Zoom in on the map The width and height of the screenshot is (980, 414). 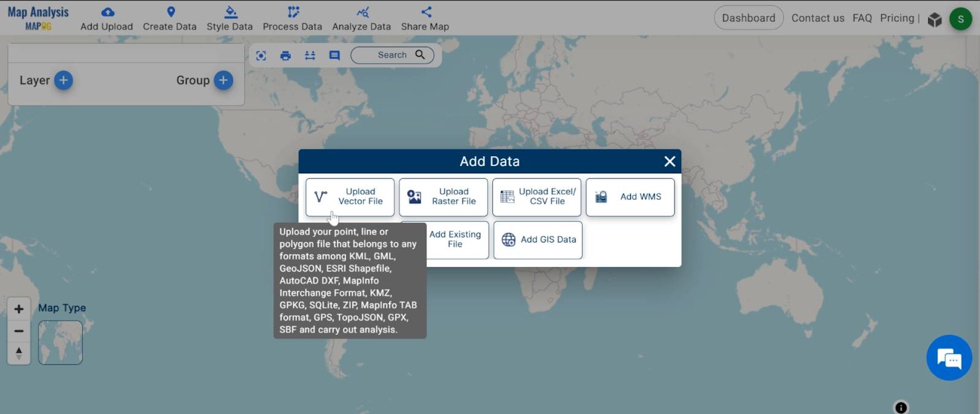coord(19,309)
